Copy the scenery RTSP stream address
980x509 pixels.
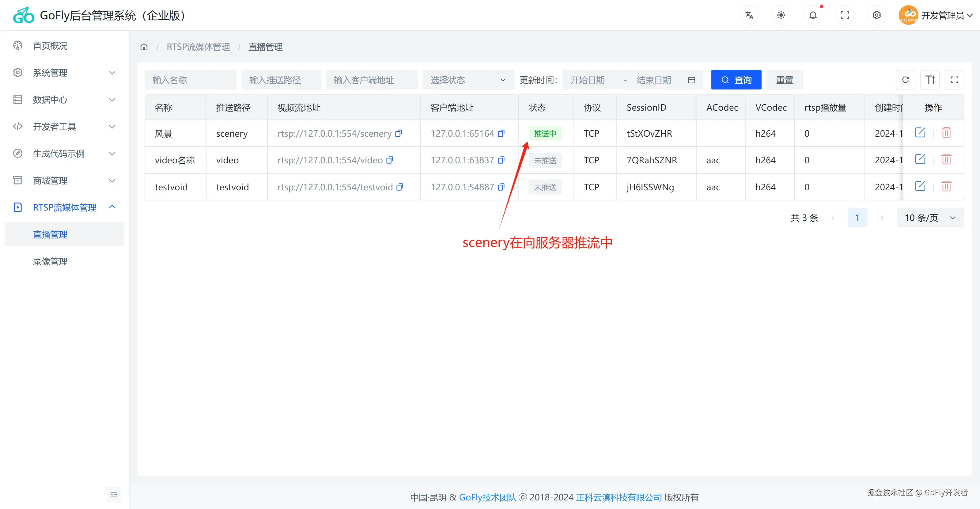click(398, 134)
